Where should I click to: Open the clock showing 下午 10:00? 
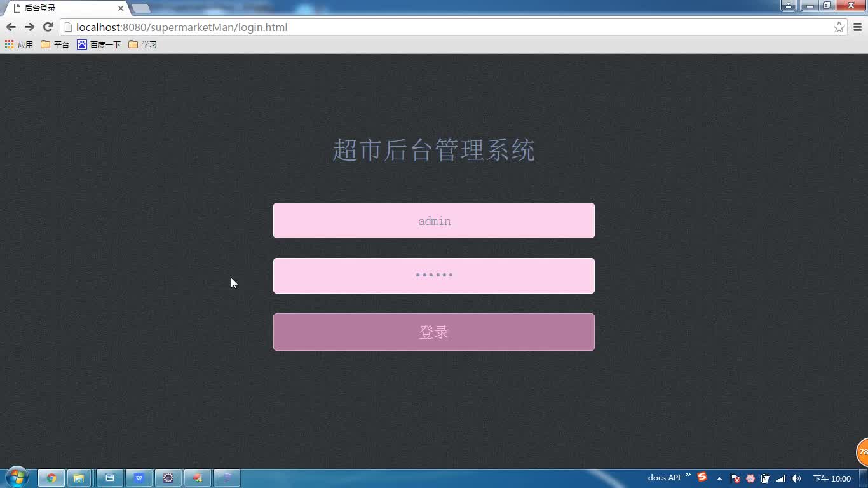pyautogui.click(x=832, y=478)
